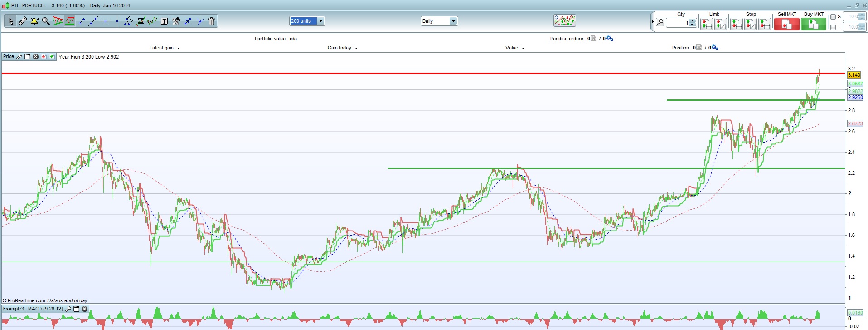Click the second Limit order button
The height and width of the screenshot is (330, 868).
pyautogui.click(x=721, y=24)
